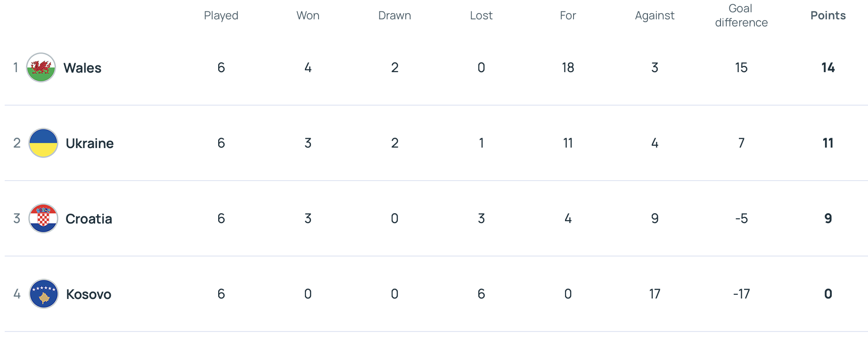This screenshot has width=868, height=348.
Task: Click the For goals column header
Action: (568, 16)
